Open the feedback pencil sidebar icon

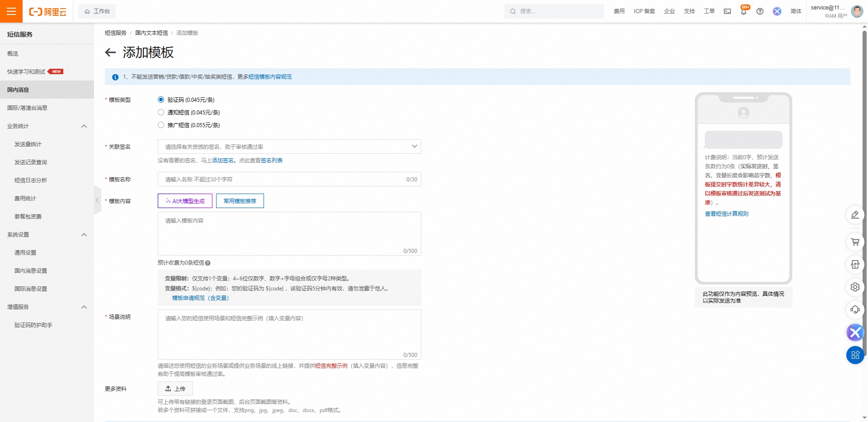(x=854, y=215)
